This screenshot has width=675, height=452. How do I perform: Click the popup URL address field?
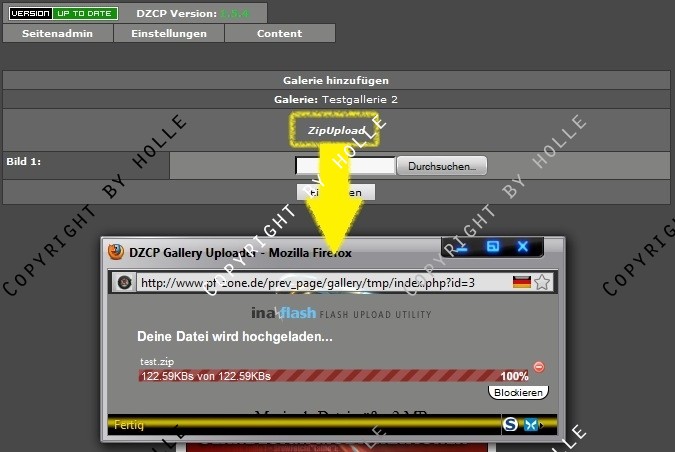320,282
